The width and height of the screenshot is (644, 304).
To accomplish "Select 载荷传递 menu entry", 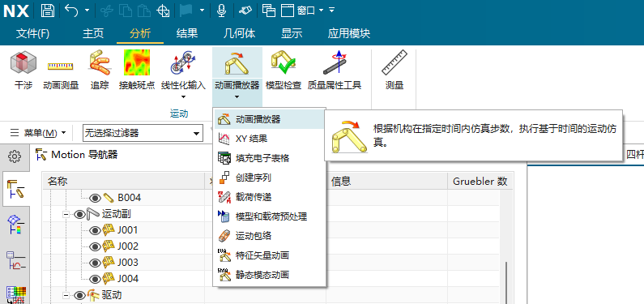I will (270, 197).
